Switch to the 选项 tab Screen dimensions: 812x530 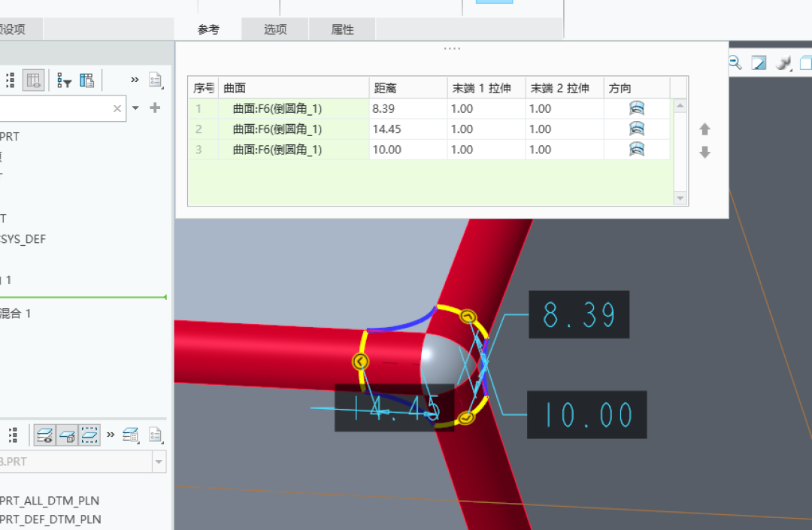click(275, 29)
